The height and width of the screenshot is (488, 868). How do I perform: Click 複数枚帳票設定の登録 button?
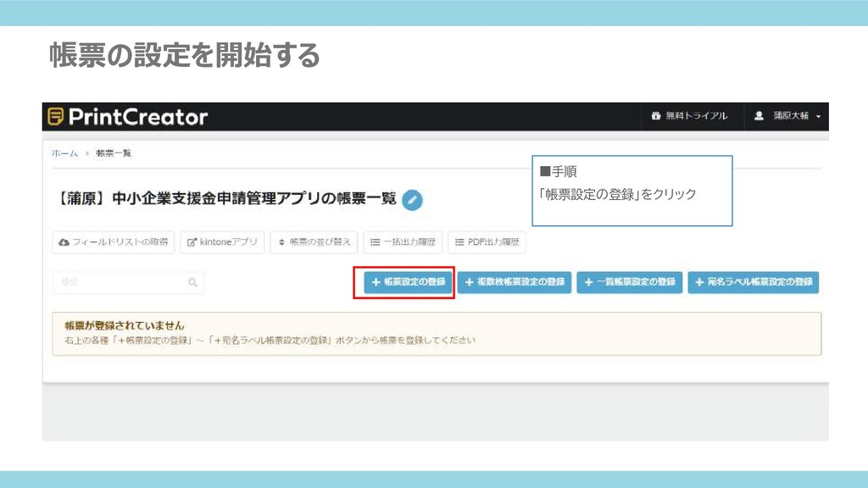pos(515,282)
